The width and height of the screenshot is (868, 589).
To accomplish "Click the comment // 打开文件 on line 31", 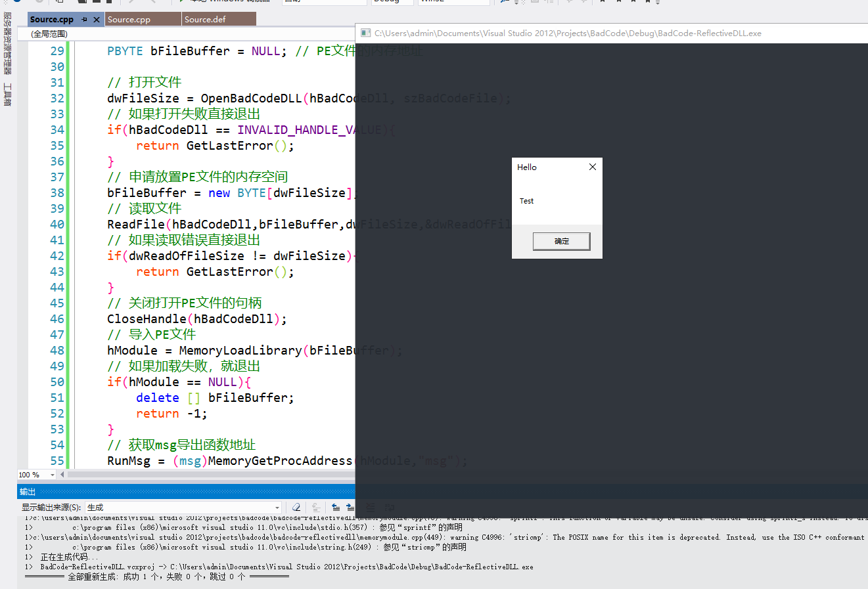I will click(x=145, y=83).
